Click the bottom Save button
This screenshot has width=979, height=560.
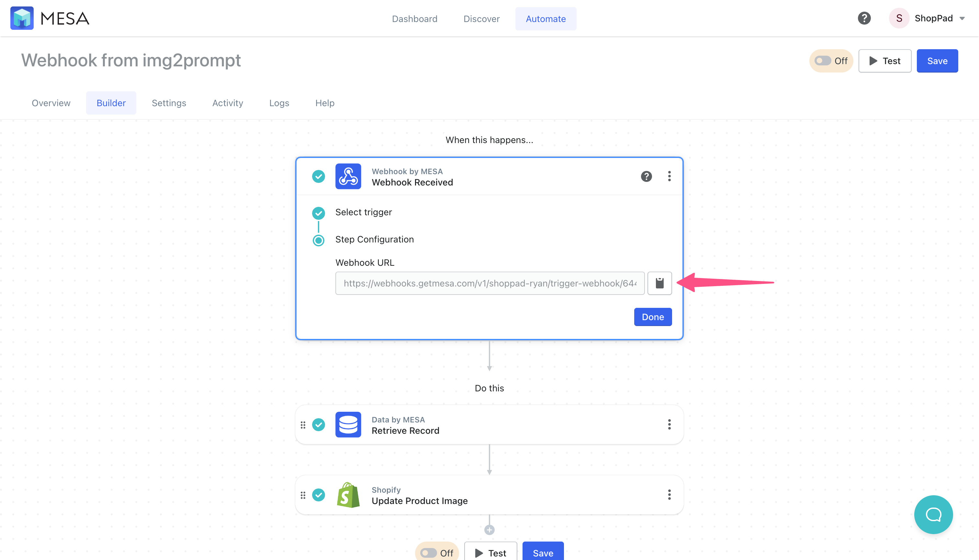[543, 551]
